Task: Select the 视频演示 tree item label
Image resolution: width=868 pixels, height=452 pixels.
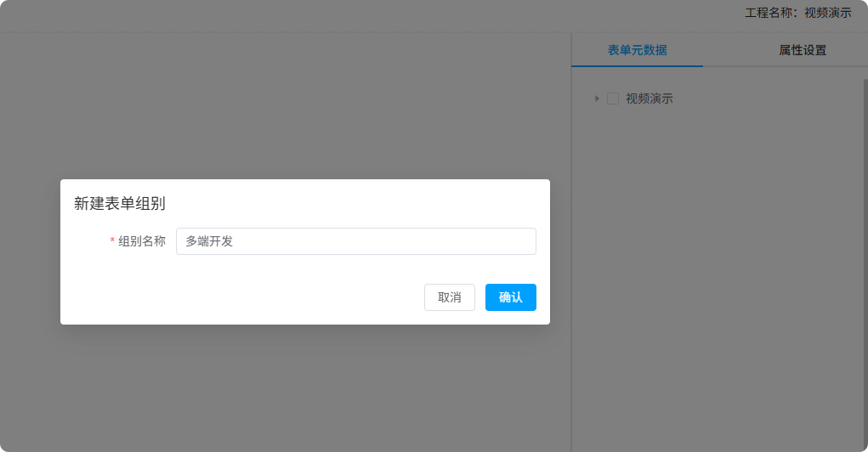Action: coord(650,99)
